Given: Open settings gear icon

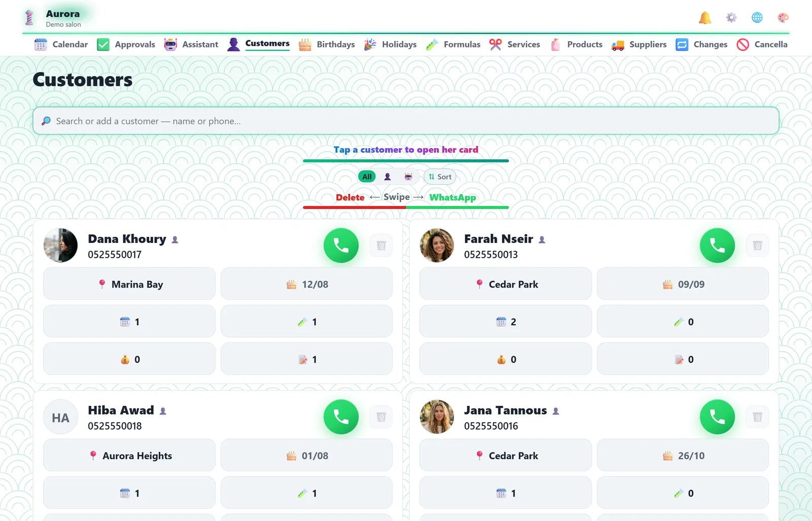Looking at the screenshot, I should coord(731,18).
